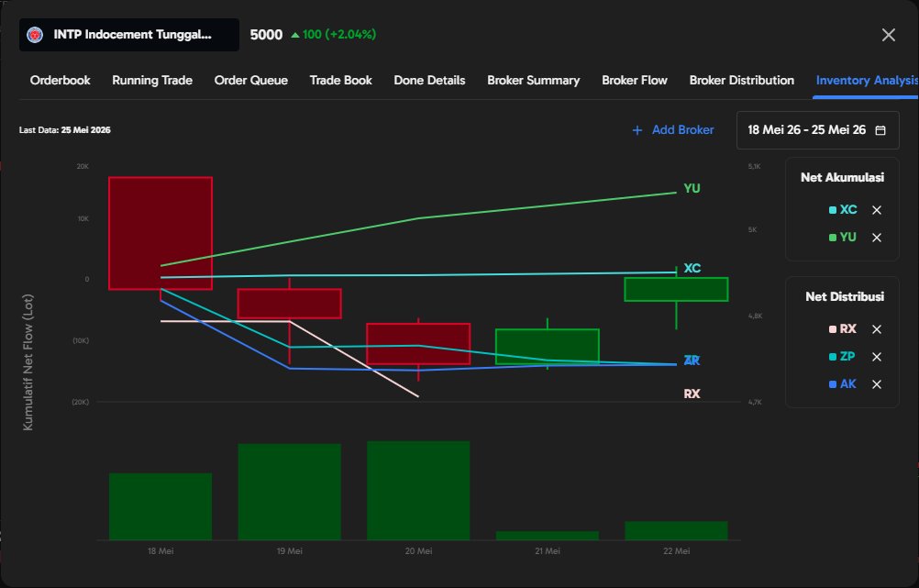Click the Indocement company logo icon
This screenshot has height=588, width=919.
(35, 35)
